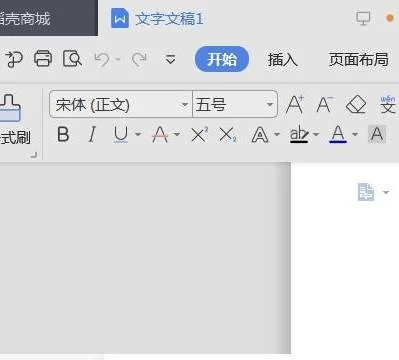
Task: Select the 开始 ribbon tab
Action: coord(222,59)
